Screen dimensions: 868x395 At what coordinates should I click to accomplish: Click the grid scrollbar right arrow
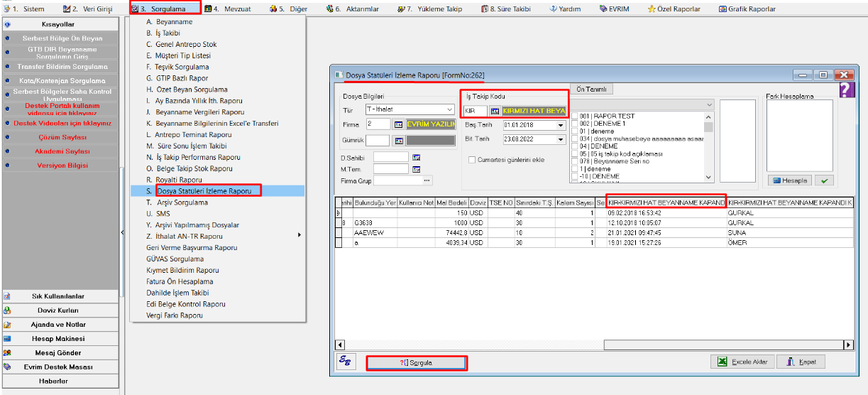(848, 345)
